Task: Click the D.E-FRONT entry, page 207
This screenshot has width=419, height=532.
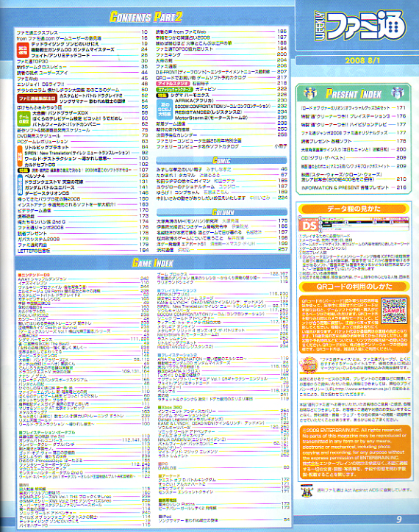Action: pos(221,72)
